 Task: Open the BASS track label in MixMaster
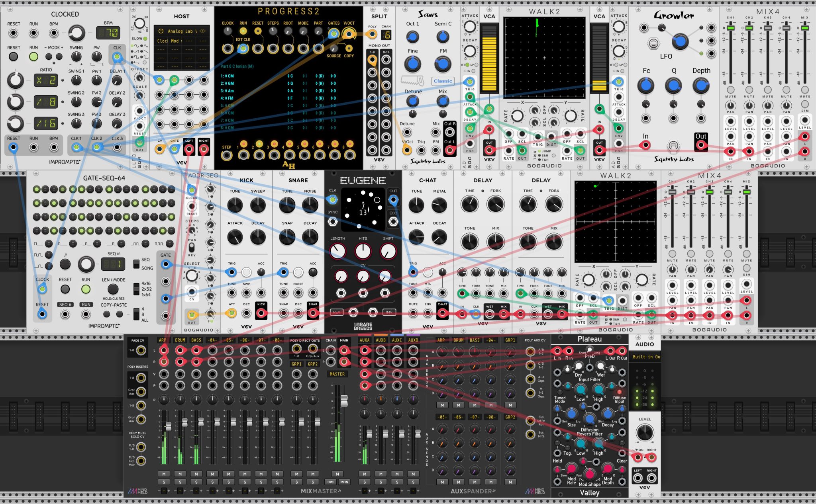click(x=196, y=340)
